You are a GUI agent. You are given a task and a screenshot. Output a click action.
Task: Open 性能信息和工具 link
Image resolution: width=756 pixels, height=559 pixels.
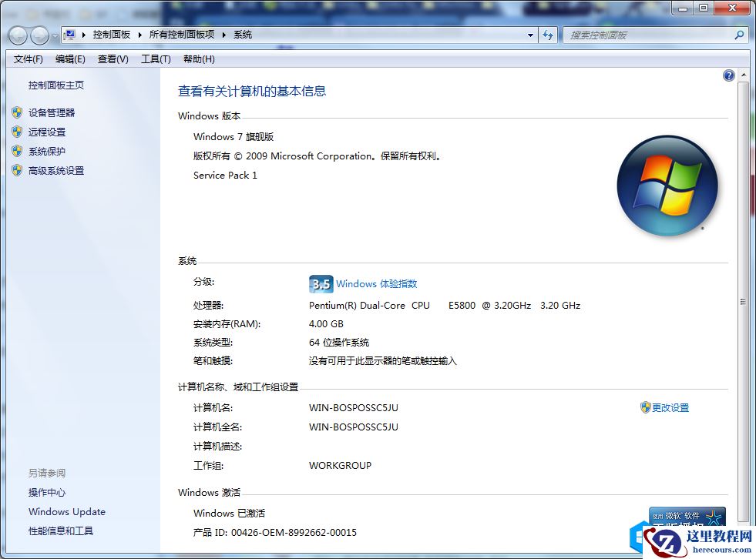pos(61,531)
